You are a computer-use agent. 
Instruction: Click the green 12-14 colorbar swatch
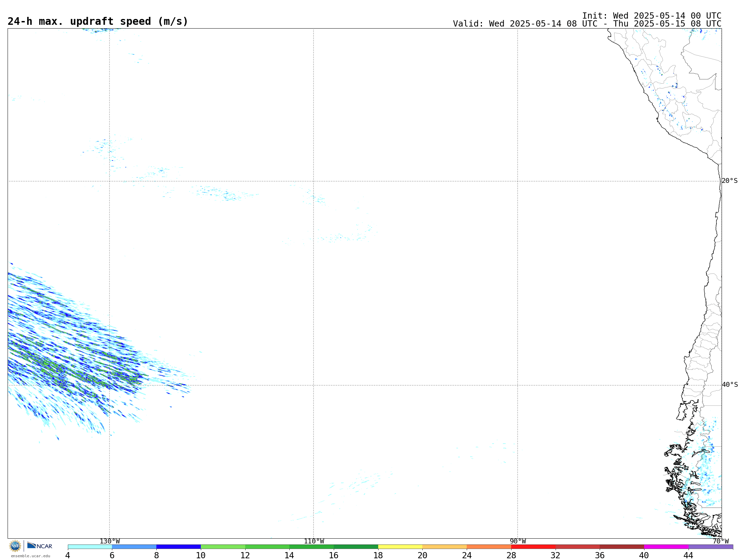point(267,547)
